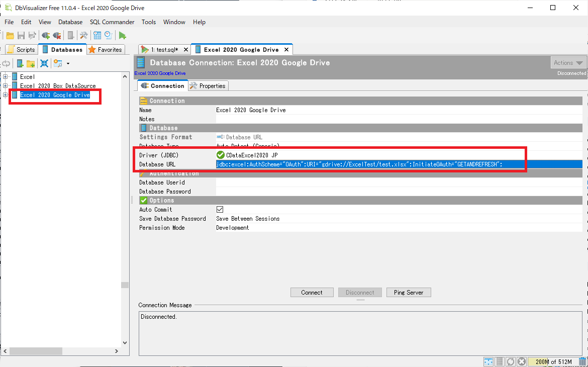The width and height of the screenshot is (588, 367).
Task: Expand the Excel 2020 Google Drive node
Action: click(x=5, y=95)
